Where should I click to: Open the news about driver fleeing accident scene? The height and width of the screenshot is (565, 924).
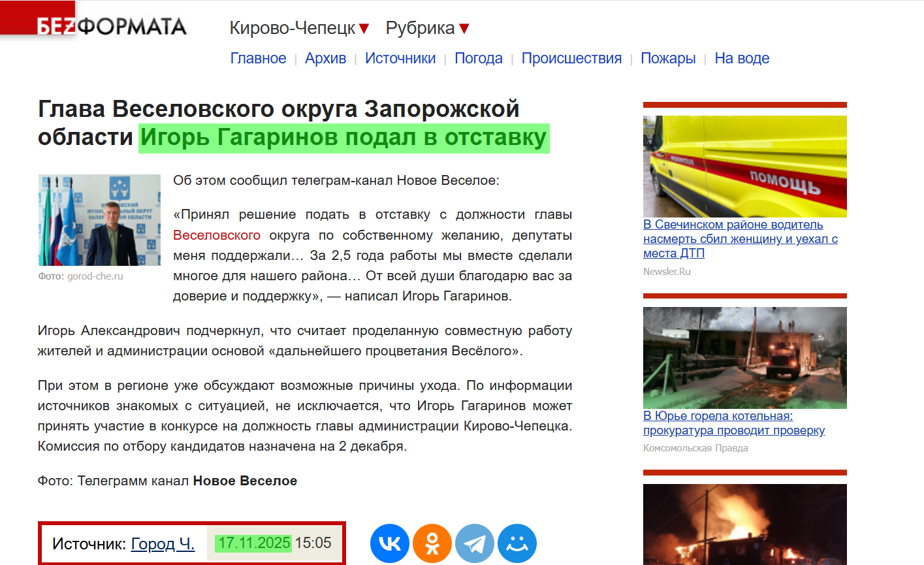tap(737, 238)
